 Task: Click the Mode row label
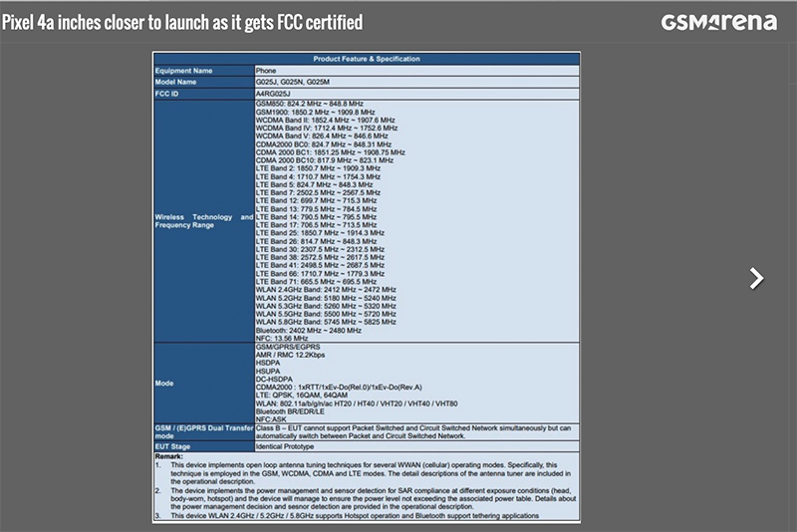tap(165, 383)
